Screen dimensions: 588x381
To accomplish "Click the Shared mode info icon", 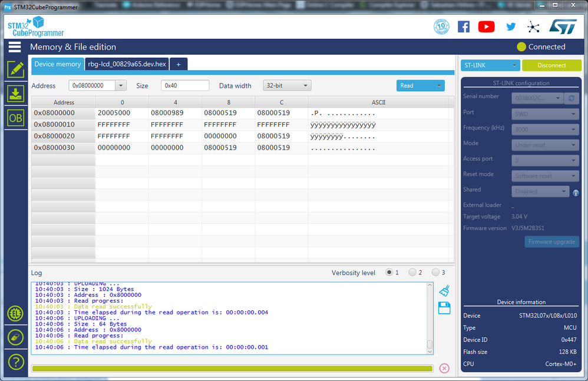I will click(x=576, y=193).
